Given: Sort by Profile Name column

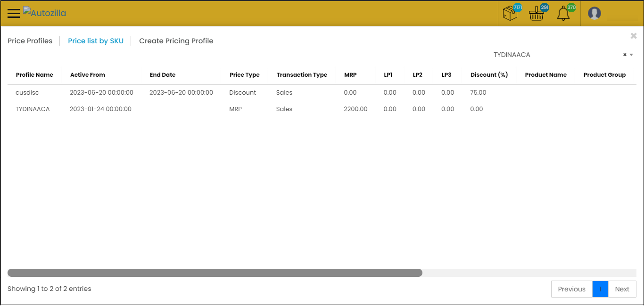Looking at the screenshot, I should pyautogui.click(x=34, y=75).
